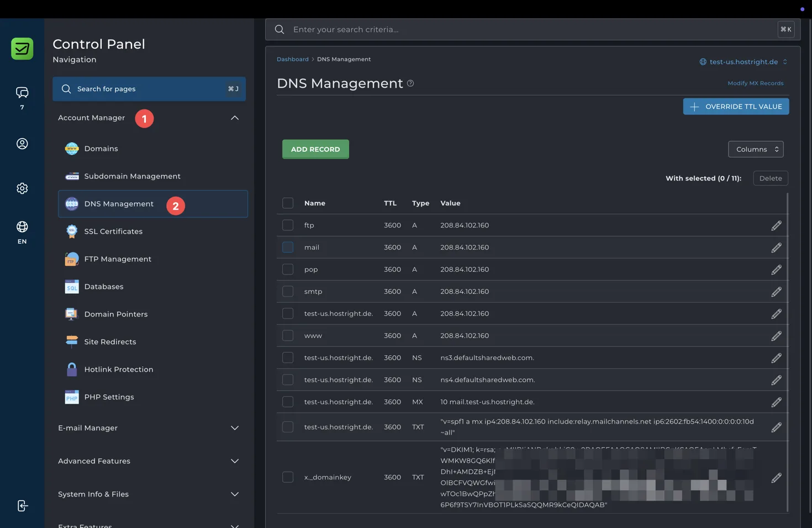
Task: Click OVERRIDE TTL VALUE button
Action: pos(736,107)
